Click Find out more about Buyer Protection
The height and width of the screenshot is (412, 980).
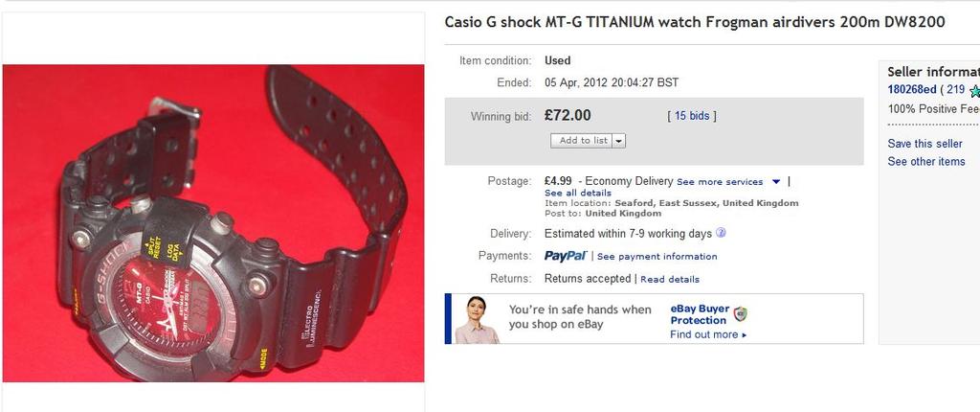pyautogui.click(x=708, y=334)
